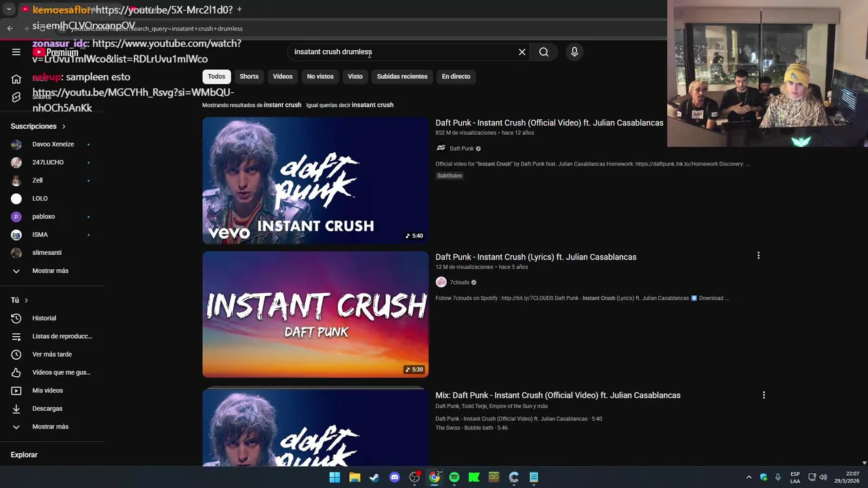Click Subtítulos badge on first result
The width and height of the screenshot is (868, 488).
point(450,176)
